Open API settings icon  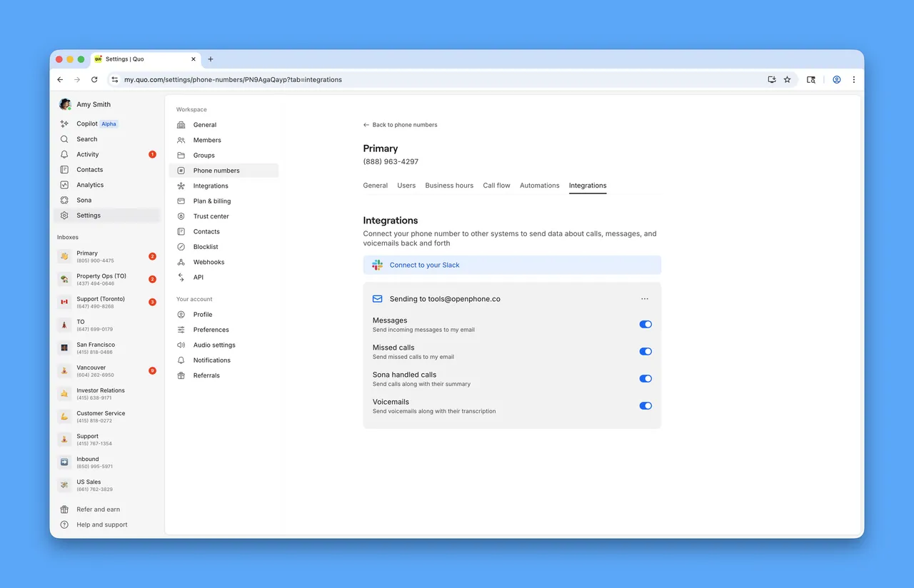click(x=181, y=277)
